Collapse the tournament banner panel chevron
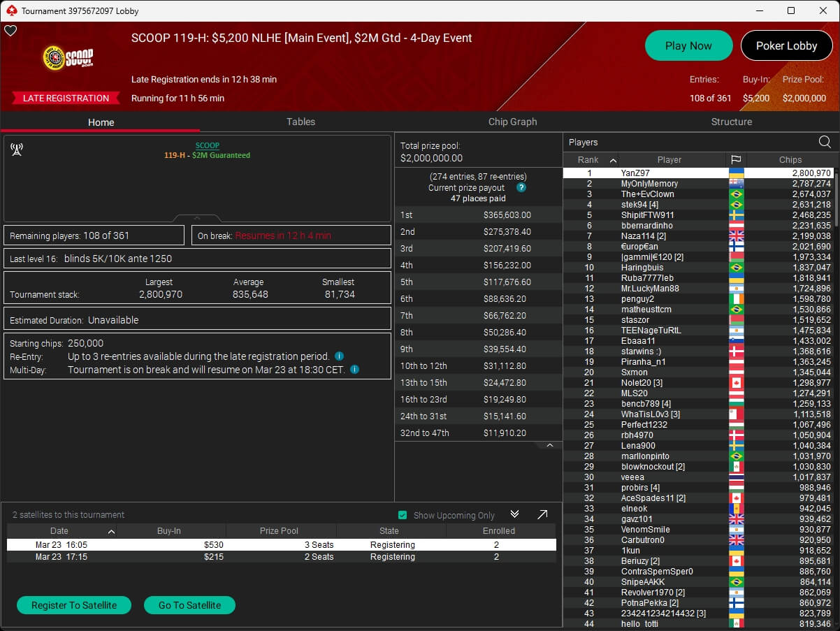The height and width of the screenshot is (631, 840). coord(197,218)
